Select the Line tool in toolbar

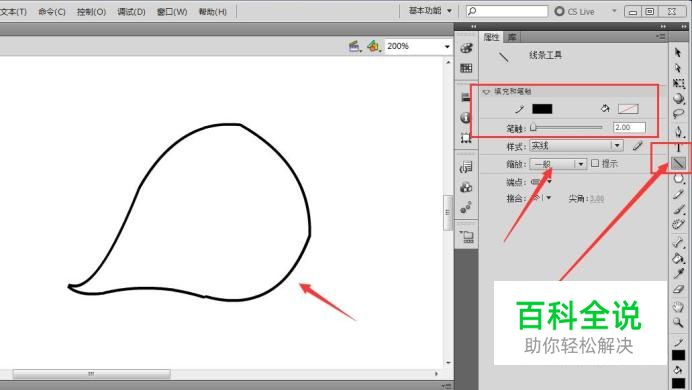click(x=678, y=163)
